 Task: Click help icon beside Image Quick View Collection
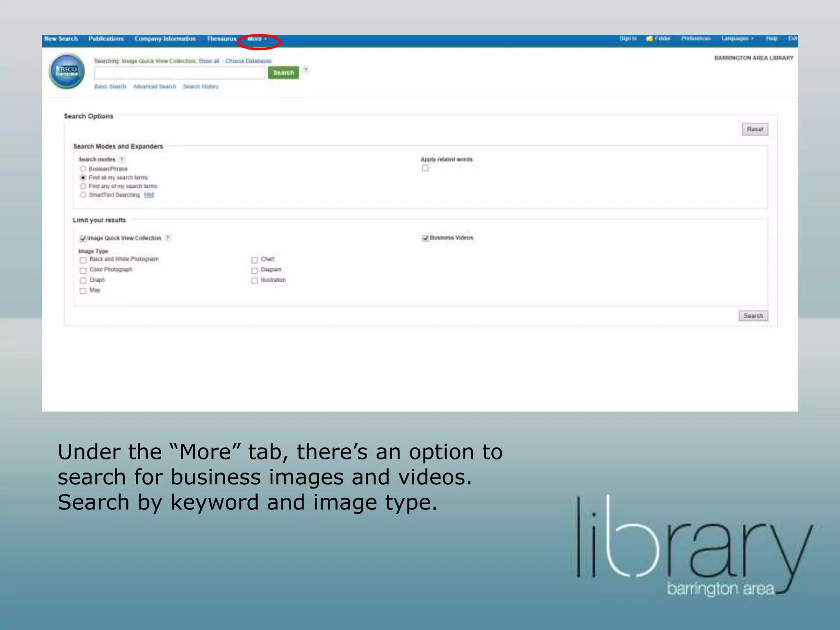(167, 238)
